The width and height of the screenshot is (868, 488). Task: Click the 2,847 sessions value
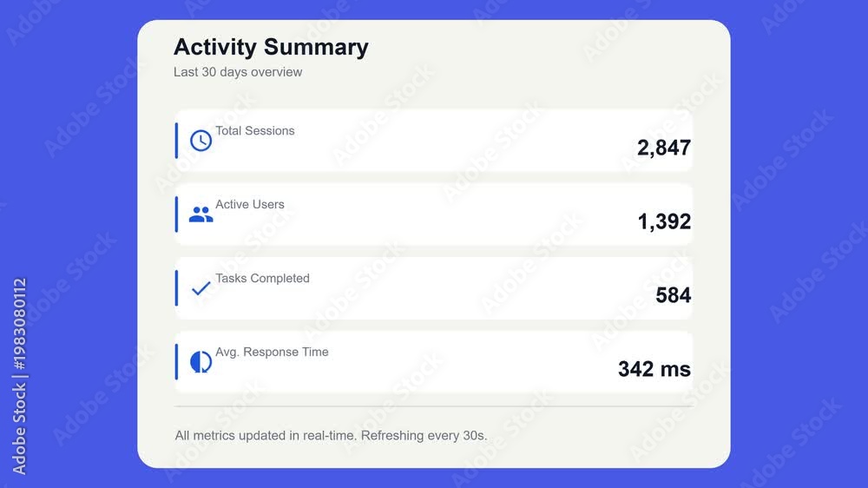664,148
